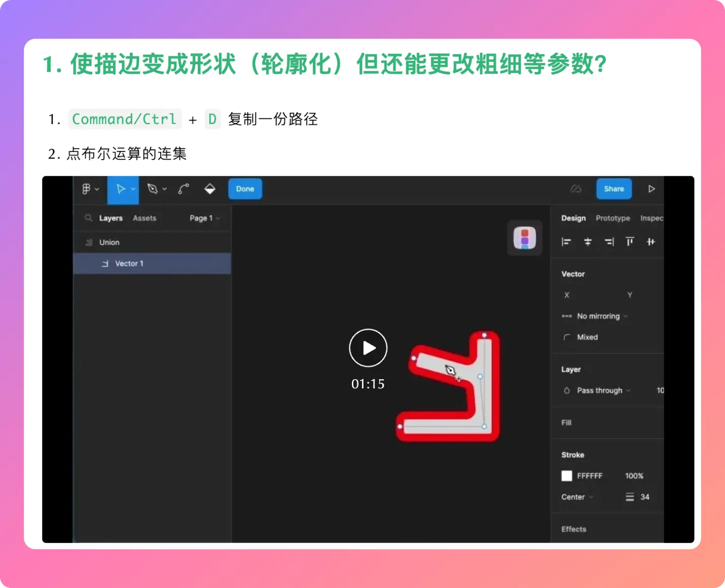The height and width of the screenshot is (588, 725).
Task: Select the Pen tool
Action: tap(152, 189)
